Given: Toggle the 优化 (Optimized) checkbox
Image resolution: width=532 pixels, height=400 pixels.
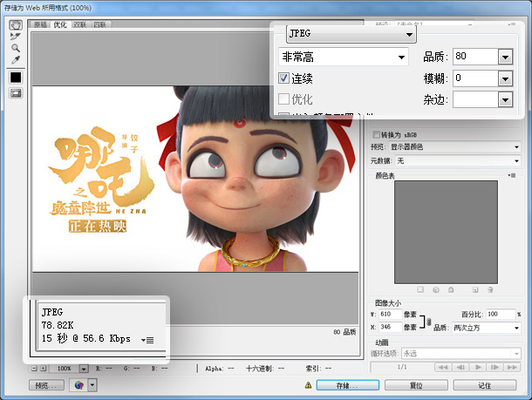Looking at the screenshot, I should point(283,99).
